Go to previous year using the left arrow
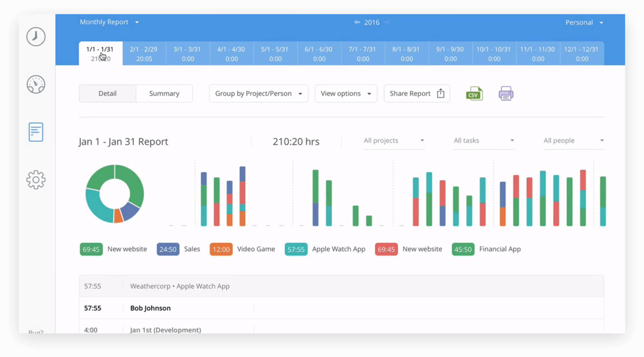Image resolution: width=644 pixels, height=357 pixels. (x=356, y=22)
